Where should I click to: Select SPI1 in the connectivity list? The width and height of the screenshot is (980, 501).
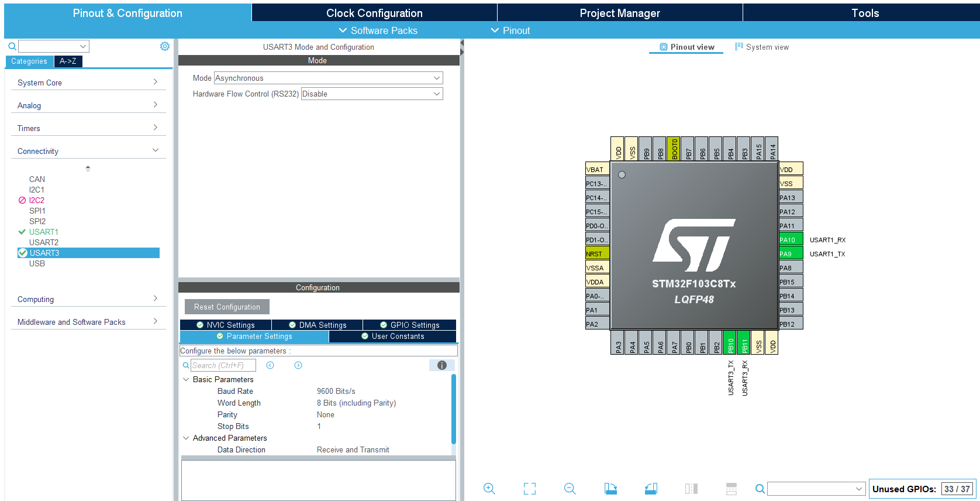(x=37, y=211)
